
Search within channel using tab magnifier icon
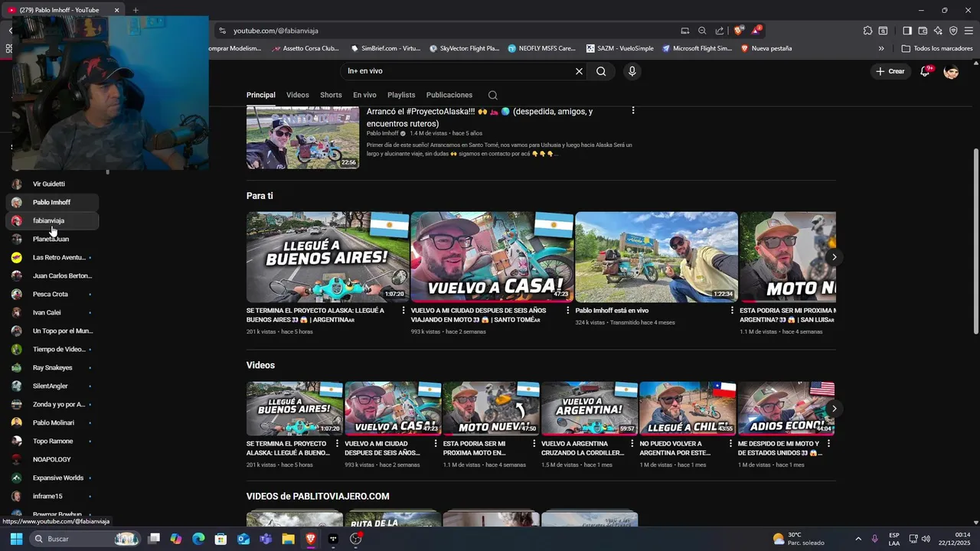492,95
